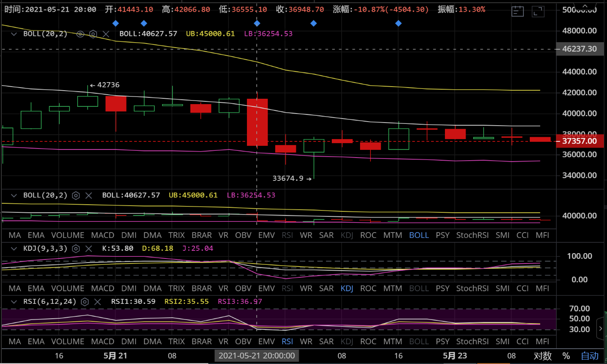Remove the RSI indicator panel

coord(97,302)
